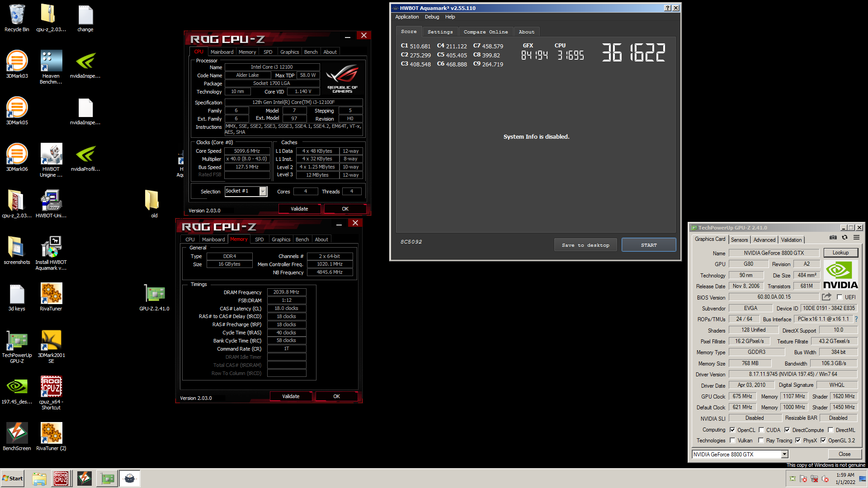
Task: Open the TechPowerUp GPU-Z desktop shortcut
Action: point(17,347)
